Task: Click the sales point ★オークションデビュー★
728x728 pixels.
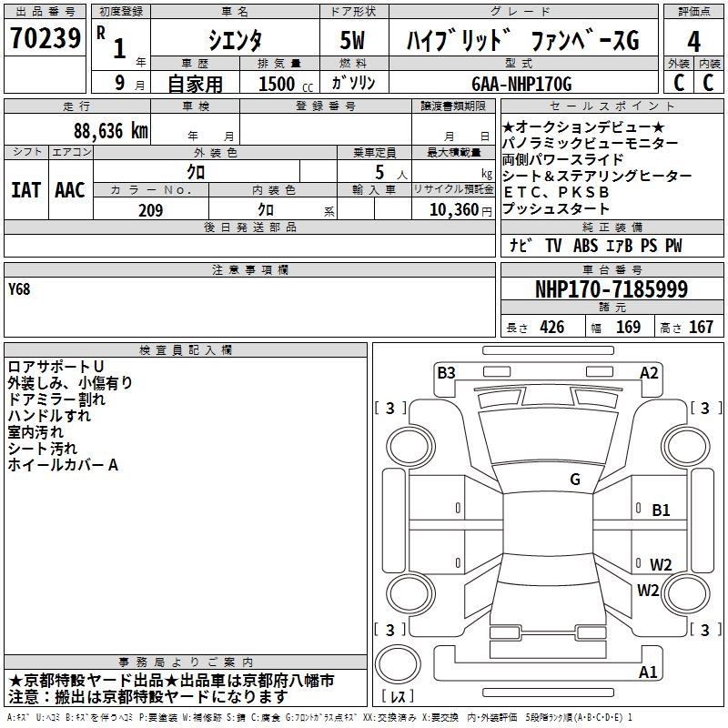Action: tap(583, 126)
